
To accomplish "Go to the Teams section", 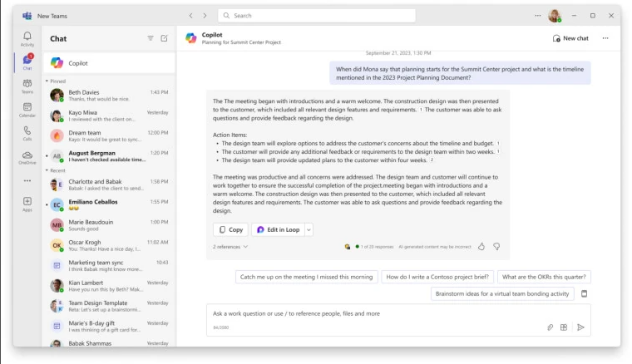I will [x=27, y=86].
